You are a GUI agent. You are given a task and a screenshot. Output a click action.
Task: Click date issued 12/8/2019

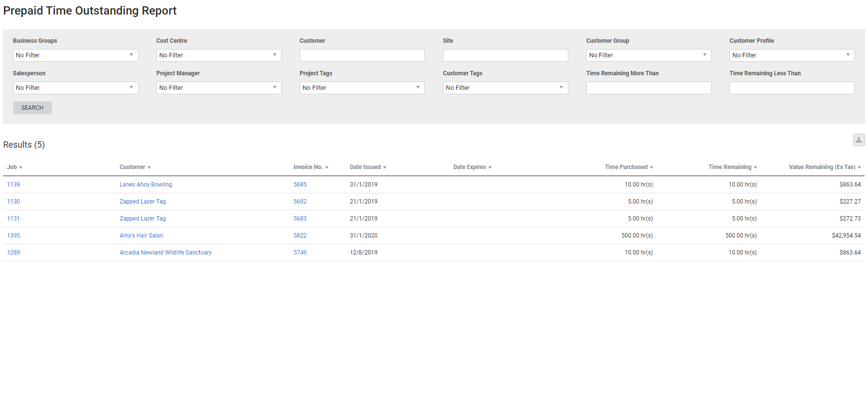click(364, 253)
